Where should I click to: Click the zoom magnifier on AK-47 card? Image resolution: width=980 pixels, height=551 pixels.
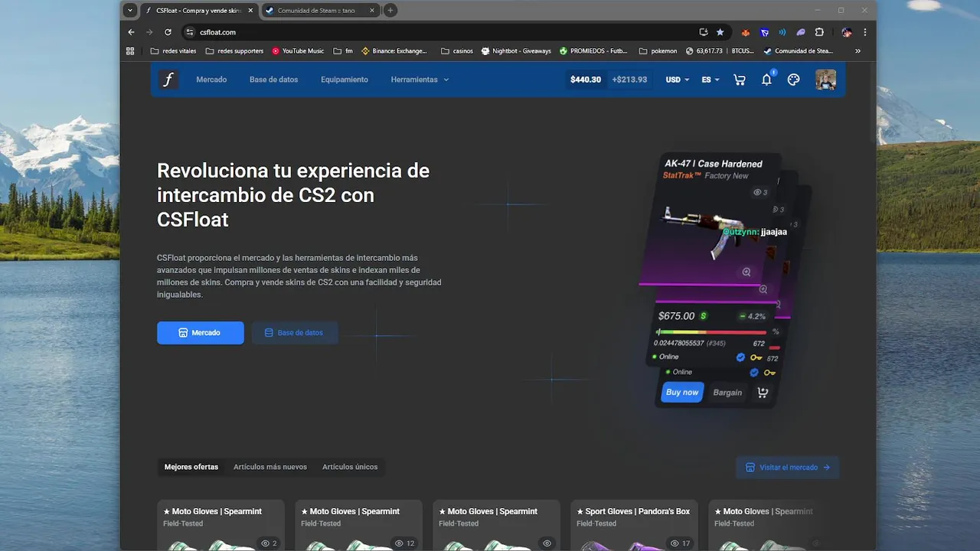746,272
